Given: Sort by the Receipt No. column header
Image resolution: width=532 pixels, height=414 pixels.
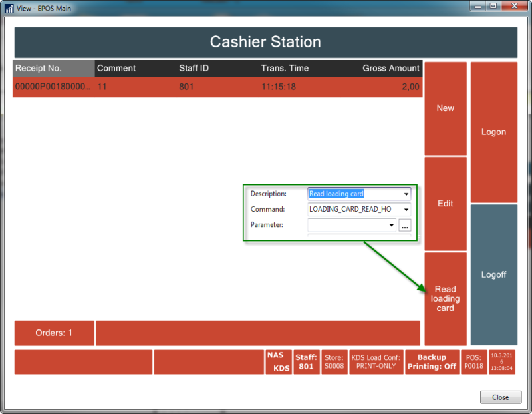Looking at the screenshot, I should pos(53,68).
